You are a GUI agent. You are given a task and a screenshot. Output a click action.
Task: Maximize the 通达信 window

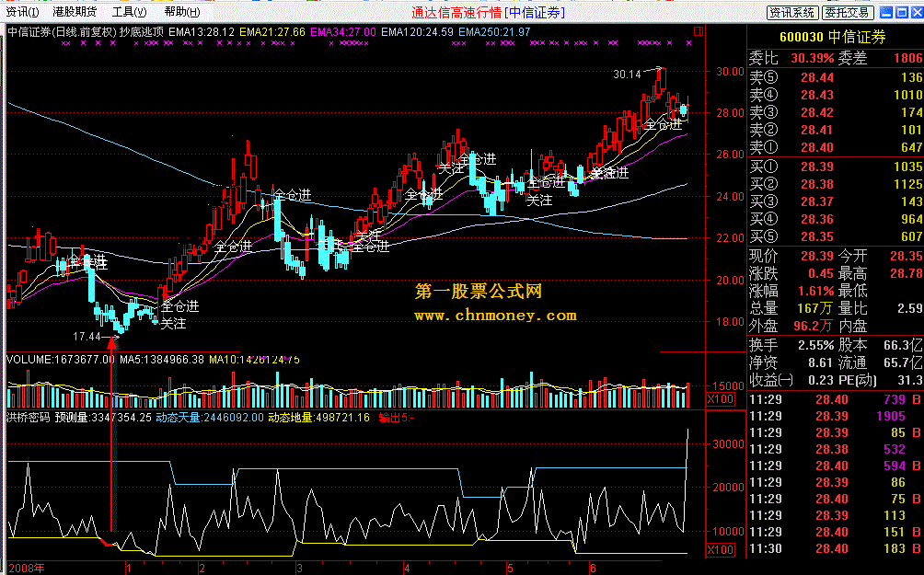901,12
